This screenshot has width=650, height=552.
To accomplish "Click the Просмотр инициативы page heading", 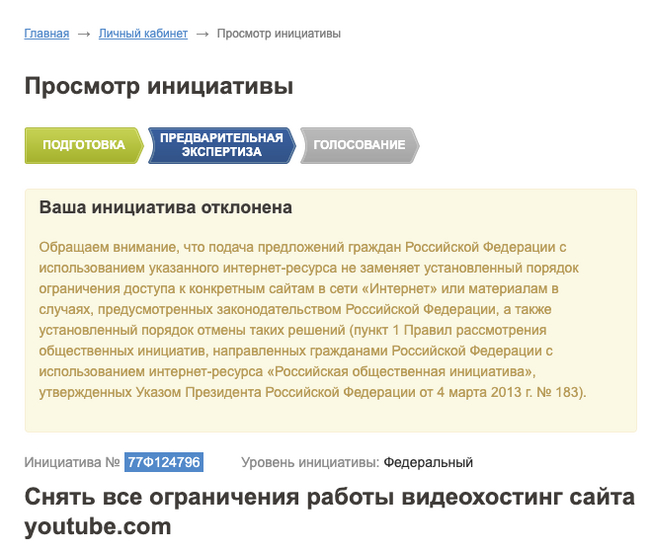I will (x=159, y=86).
